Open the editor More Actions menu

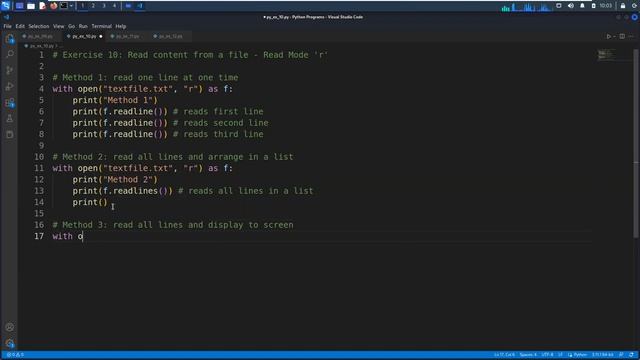click(631, 36)
